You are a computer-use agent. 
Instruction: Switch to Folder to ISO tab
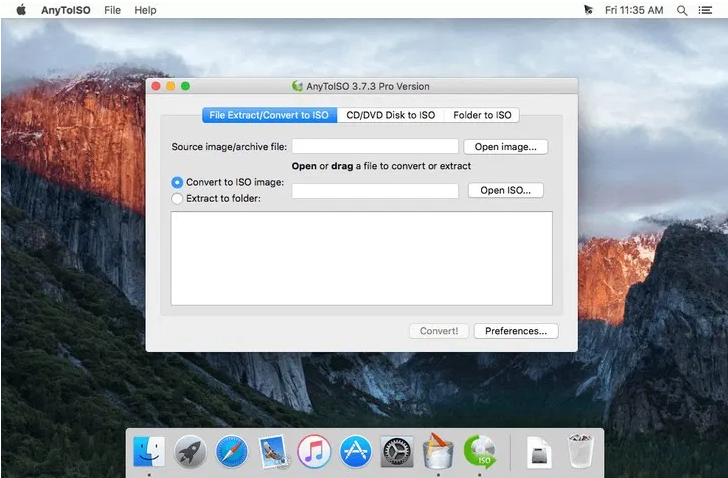click(482, 115)
